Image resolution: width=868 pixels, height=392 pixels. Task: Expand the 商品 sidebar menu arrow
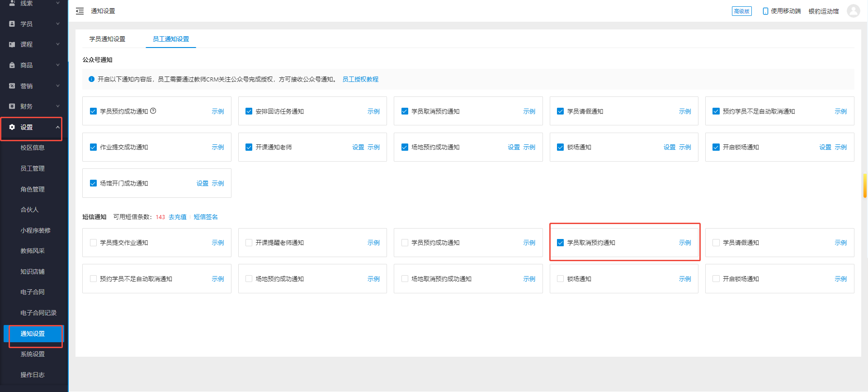click(58, 65)
